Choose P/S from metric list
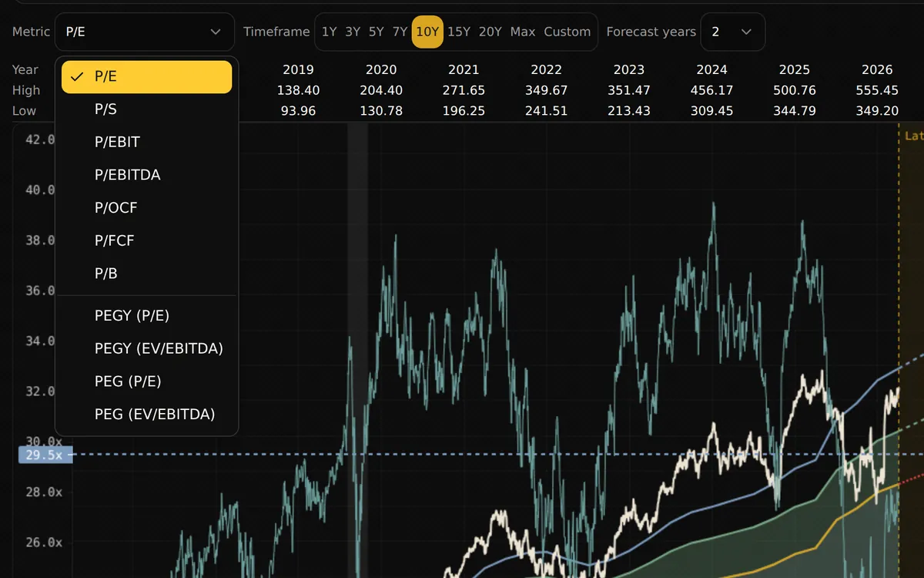The width and height of the screenshot is (924, 578). (147, 109)
